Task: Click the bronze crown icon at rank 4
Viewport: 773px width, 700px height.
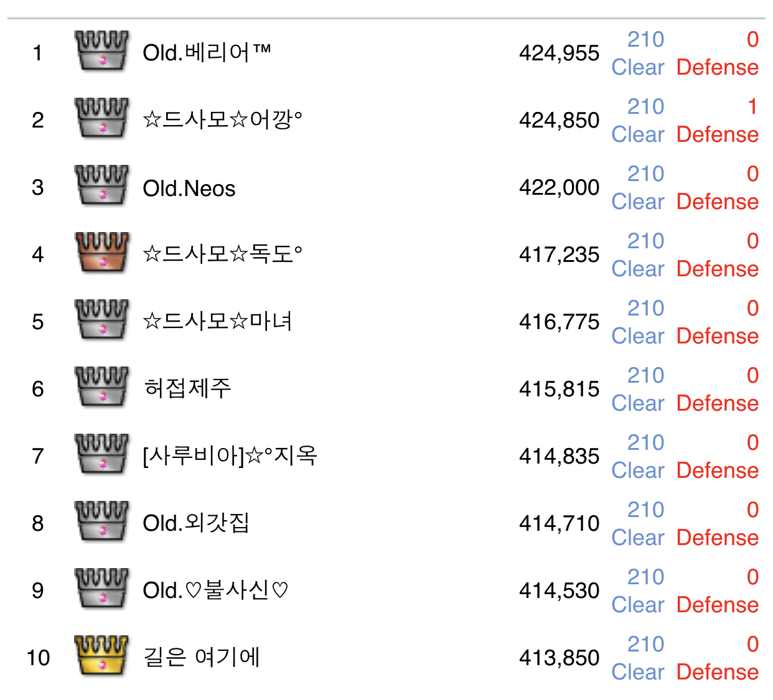Action: [x=101, y=253]
